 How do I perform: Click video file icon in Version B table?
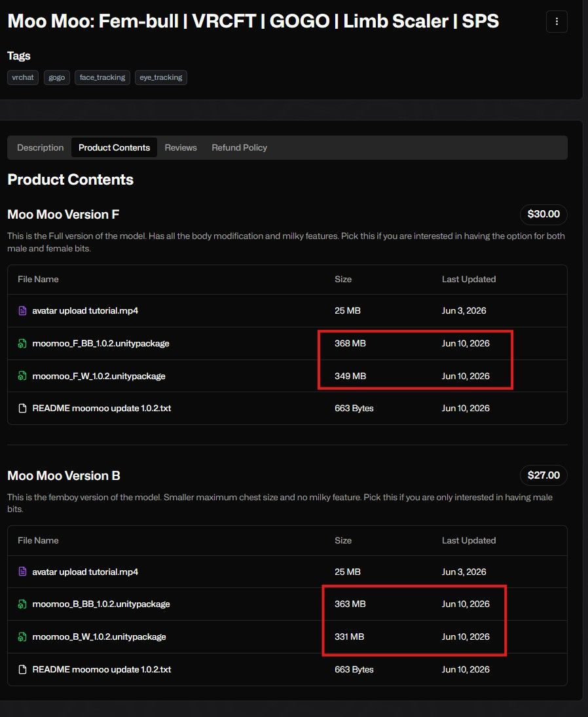(x=22, y=572)
